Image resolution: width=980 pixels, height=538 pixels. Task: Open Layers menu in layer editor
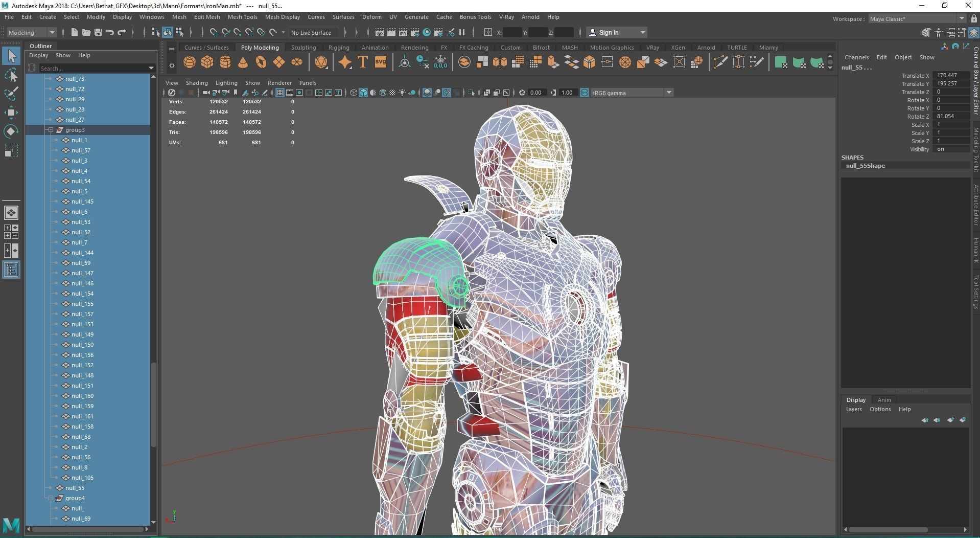(854, 409)
